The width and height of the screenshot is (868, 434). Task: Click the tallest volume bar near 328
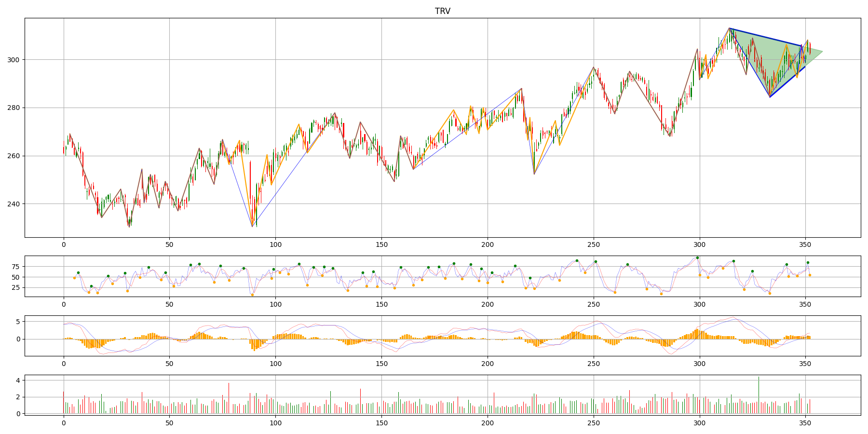759,394
